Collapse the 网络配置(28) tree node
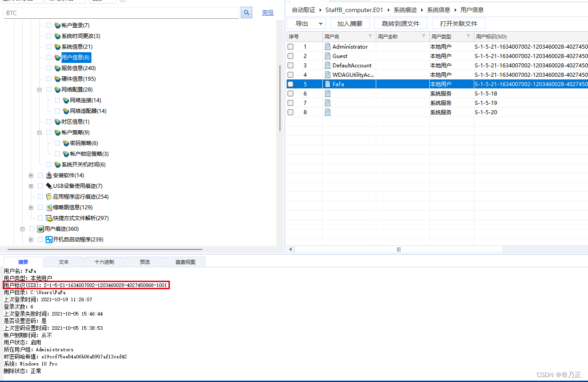 click(39, 90)
